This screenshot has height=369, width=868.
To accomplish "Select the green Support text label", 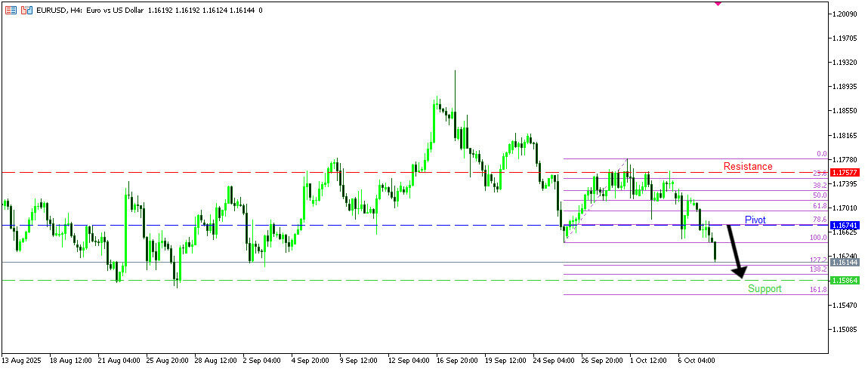I will (x=765, y=289).
